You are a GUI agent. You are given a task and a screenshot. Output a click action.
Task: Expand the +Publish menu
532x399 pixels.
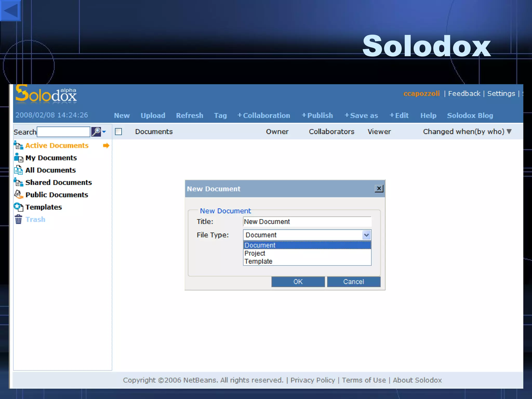pyautogui.click(x=317, y=116)
